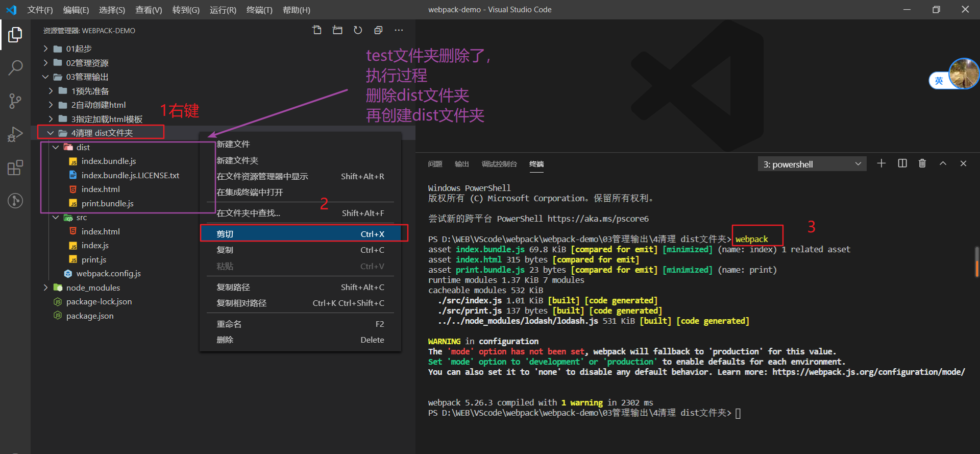The width and height of the screenshot is (980, 454).
Task: Choose 新建文件夹 in context menu
Action: pyautogui.click(x=300, y=160)
